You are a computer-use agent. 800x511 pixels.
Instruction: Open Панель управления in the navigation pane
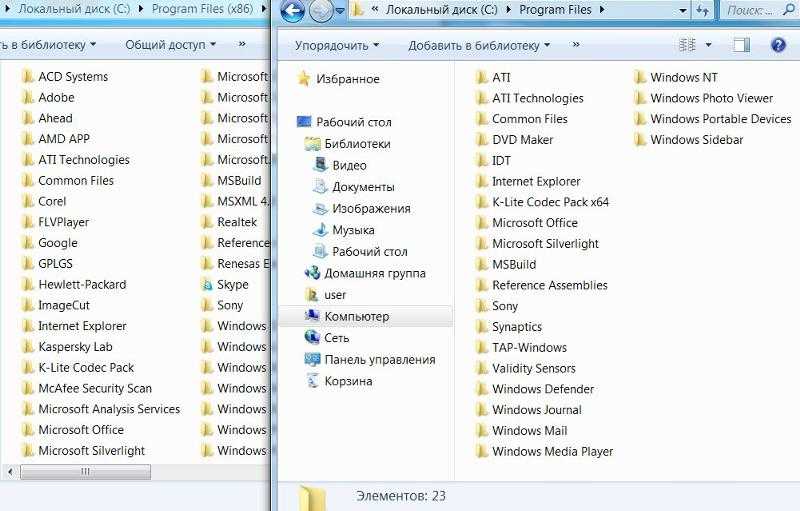(x=370, y=360)
